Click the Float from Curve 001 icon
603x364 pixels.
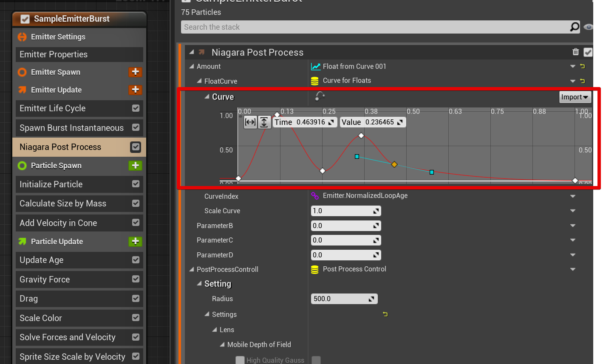[315, 66]
